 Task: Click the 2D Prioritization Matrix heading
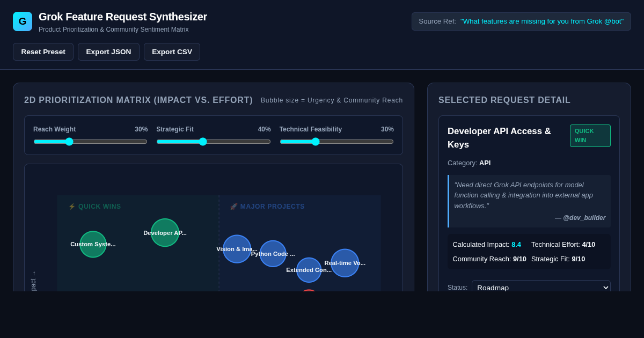coord(138,100)
